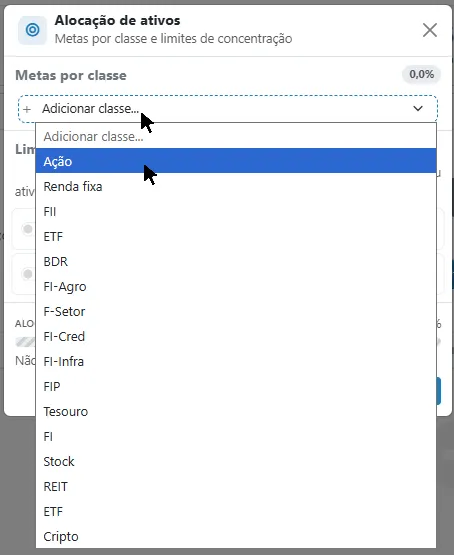
Task: Choose F-Setor class option
Action: (x=236, y=311)
